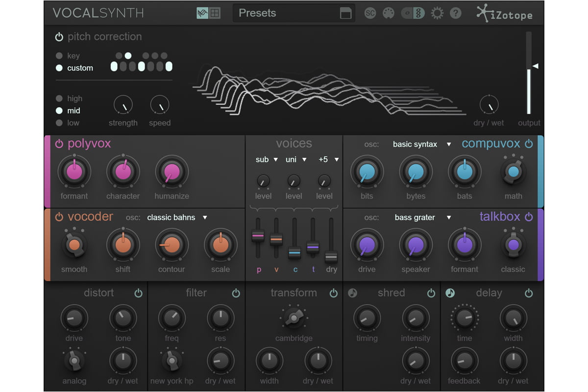Click the vocoder v mixer fader

tap(276, 239)
